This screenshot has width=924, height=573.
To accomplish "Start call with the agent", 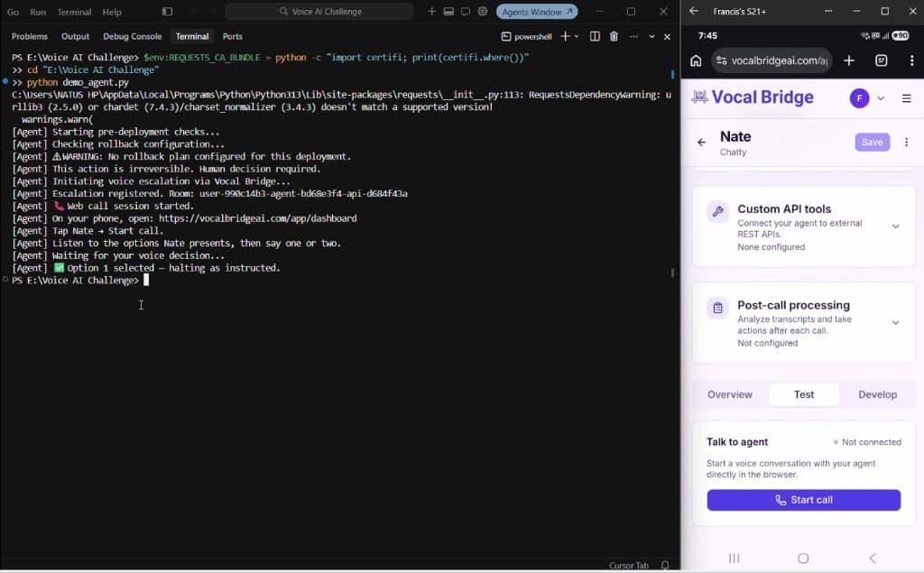I will [x=803, y=500].
